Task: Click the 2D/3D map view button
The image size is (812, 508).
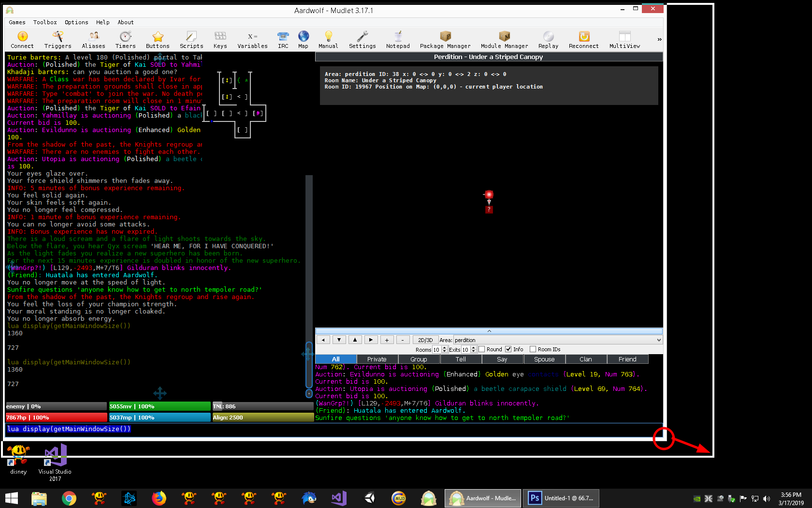Action: [x=425, y=340]
